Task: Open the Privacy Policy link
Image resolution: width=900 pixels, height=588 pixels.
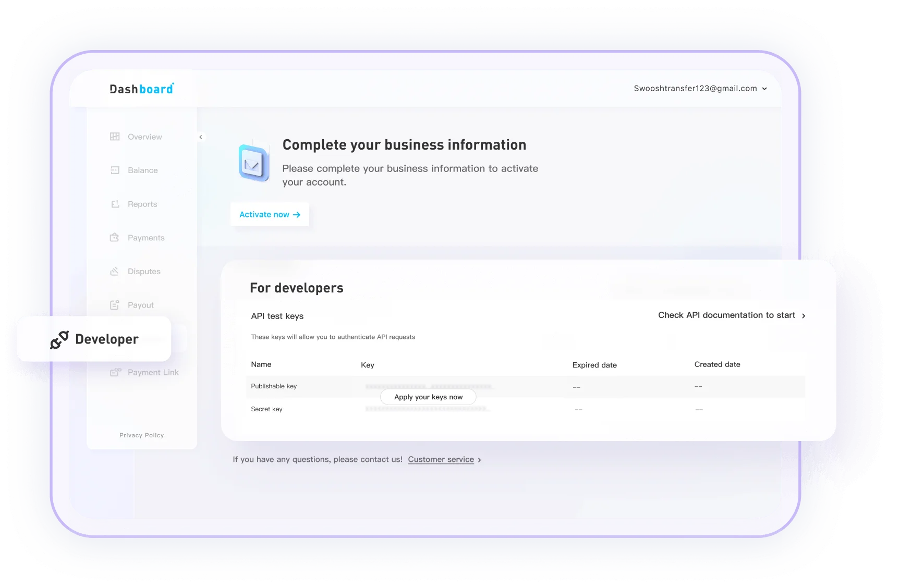Action: (141, 435)
